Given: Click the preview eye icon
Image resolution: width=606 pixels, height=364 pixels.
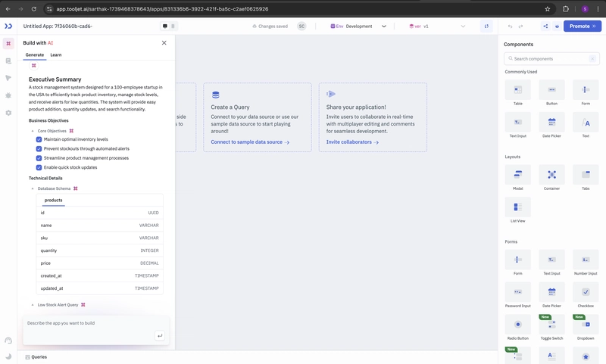Looking at the screenshot, I should click(x=557, y=26).
